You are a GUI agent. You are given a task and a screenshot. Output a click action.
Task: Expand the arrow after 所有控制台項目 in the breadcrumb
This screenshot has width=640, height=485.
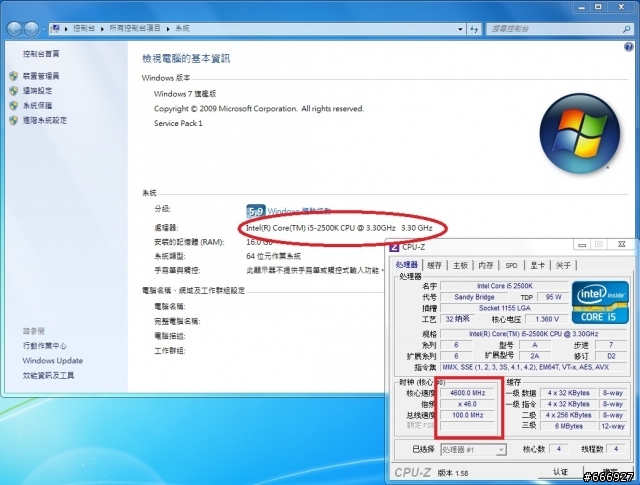[x=168, y=29]
